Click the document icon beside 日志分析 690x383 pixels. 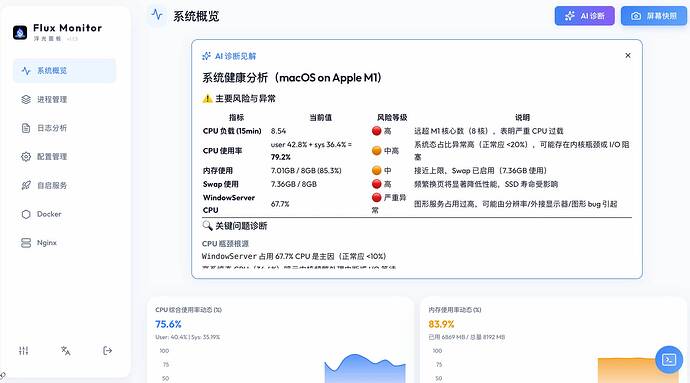point(26,128)
